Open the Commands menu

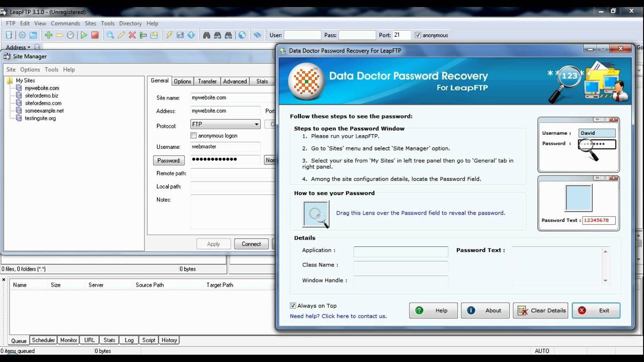65,23
